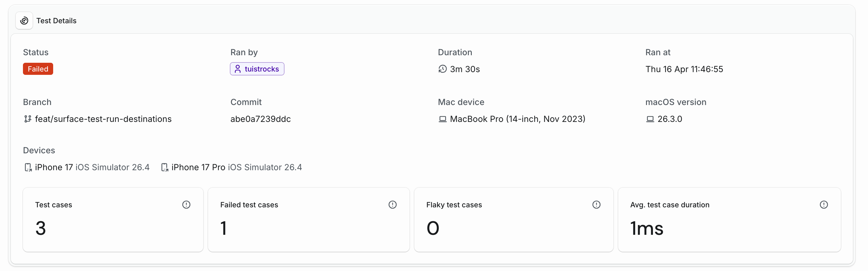The image size is (868, 271).
Task: Click the user icon inside the tuistrocks badge
Action: coord(238,69)
